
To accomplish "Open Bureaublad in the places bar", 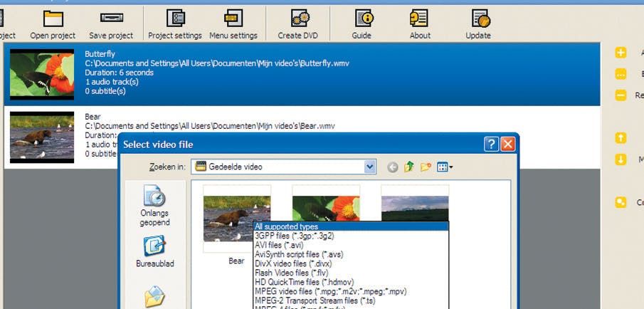I will click(155, 251).
